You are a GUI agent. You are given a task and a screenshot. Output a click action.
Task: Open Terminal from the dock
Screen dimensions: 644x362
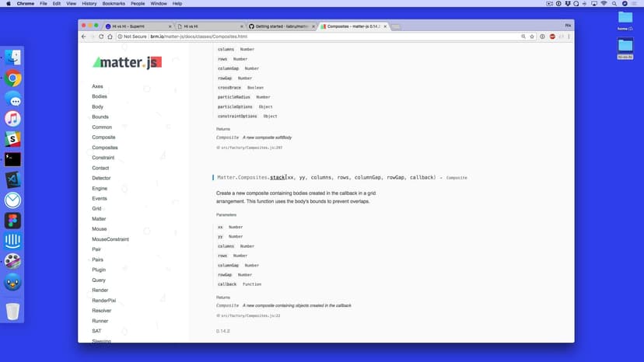click(12, 159)
